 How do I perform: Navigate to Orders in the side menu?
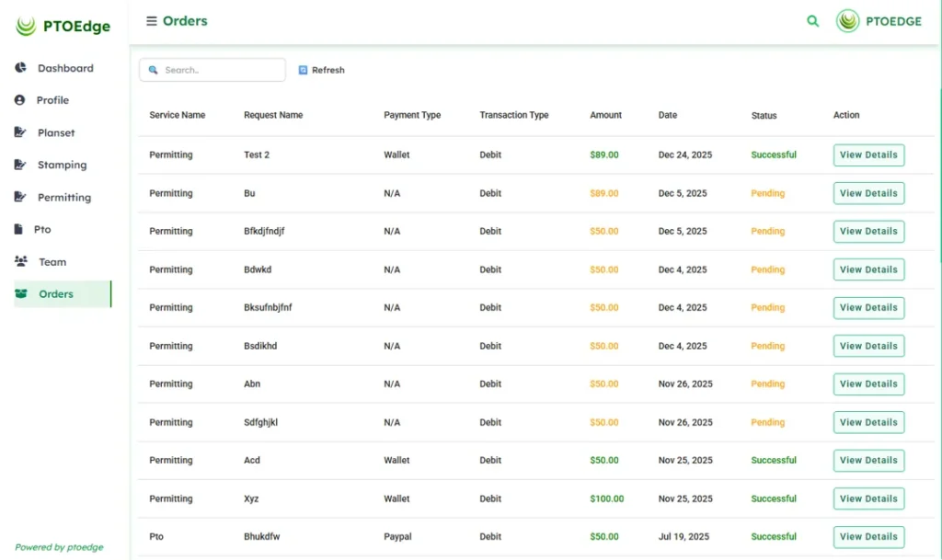pos(55,294)
